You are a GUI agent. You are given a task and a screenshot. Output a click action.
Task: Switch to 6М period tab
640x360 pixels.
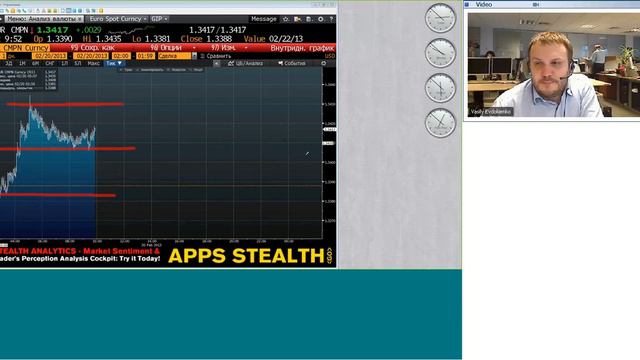click(x=36, y=63)
